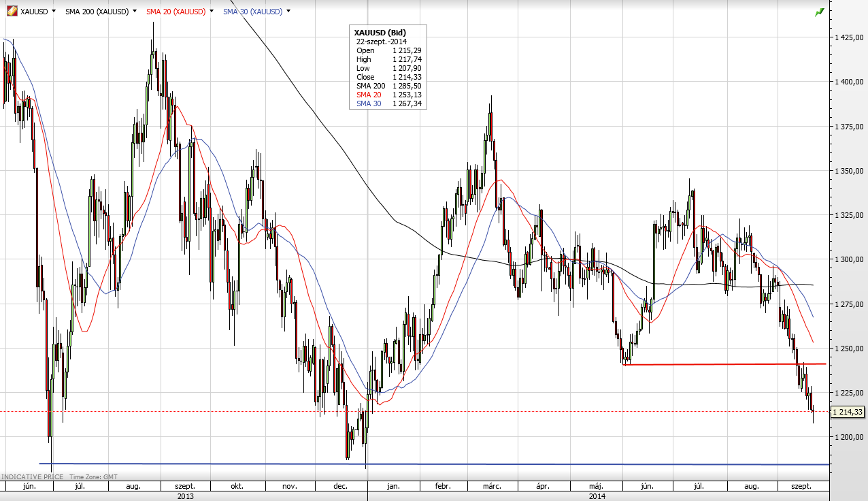The width and height of the screenshot is (868, 501).
Task: Select the red horizontal support line
Action: [x=724, y=364]
